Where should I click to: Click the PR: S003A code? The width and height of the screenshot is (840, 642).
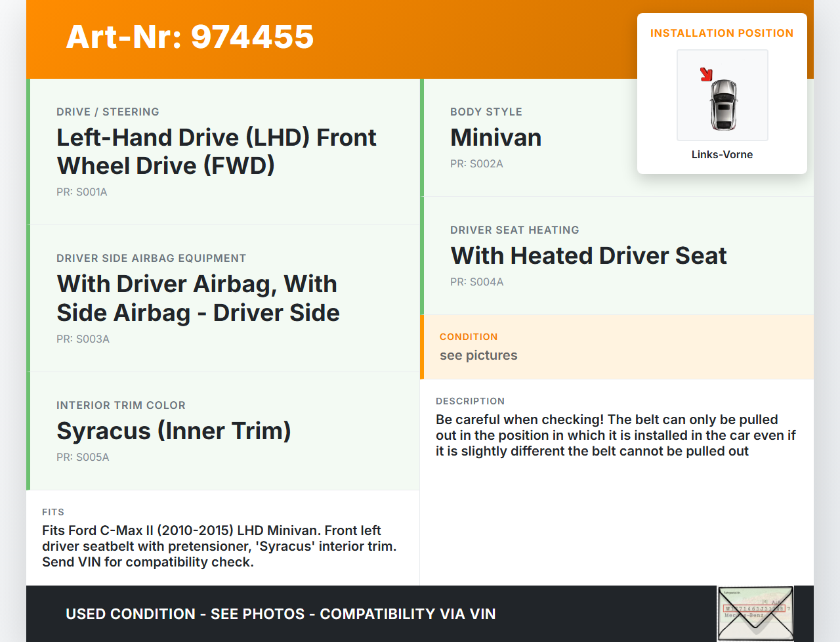[83, 339]
